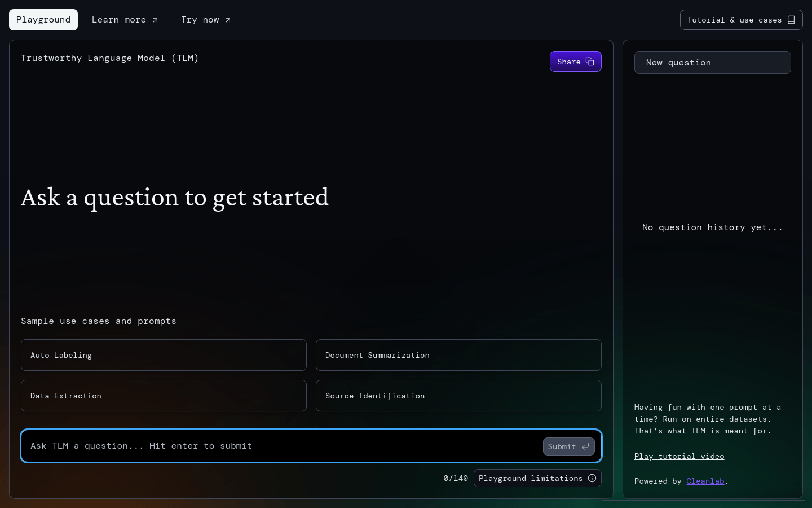Click the 0/140 character counter

(x=456, y=478)
